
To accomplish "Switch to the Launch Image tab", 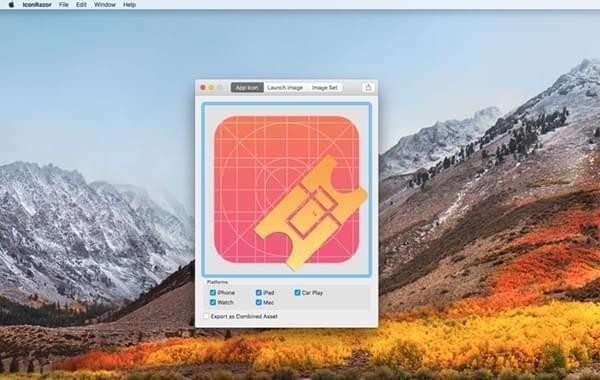I will click(285, 88).
